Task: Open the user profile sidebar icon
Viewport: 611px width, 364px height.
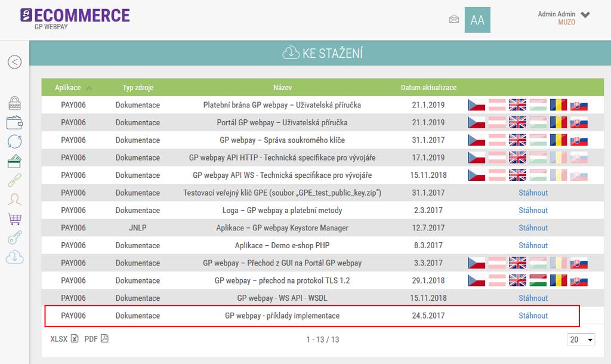Action: [x=15, y=199]
